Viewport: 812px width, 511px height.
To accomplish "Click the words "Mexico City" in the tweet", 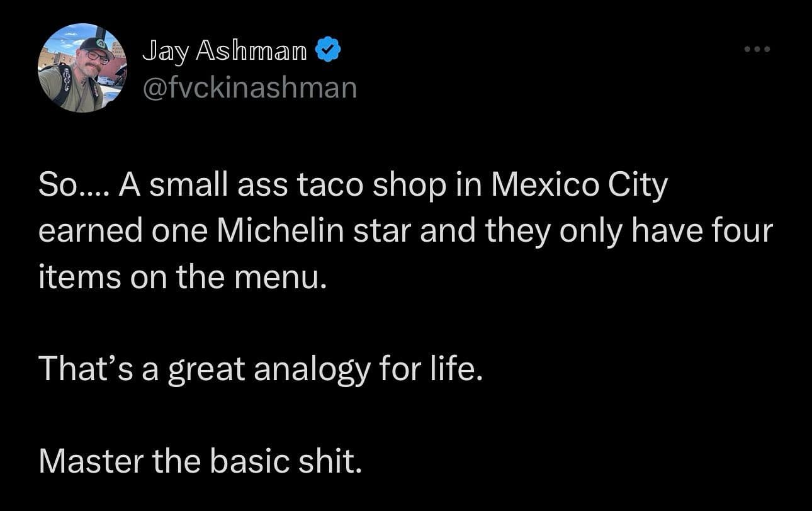I will [x=578, y=187].
